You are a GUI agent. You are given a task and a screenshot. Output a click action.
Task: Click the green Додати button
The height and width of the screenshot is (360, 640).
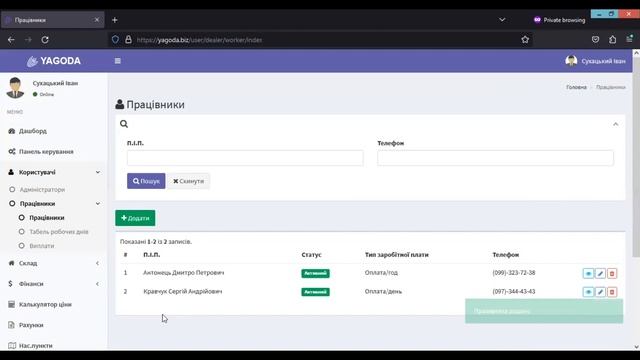(135, 218)
